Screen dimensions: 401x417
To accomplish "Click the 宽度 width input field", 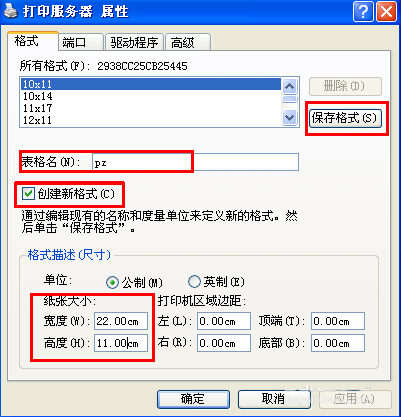I will tap(121, 321).
